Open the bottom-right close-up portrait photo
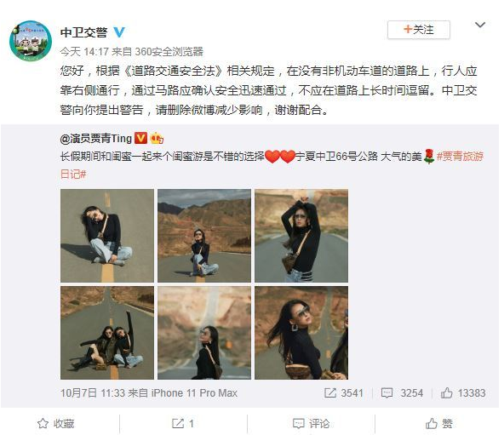This screenshot has width=504, height=435. pyautogui.click(x=301, y=333)
